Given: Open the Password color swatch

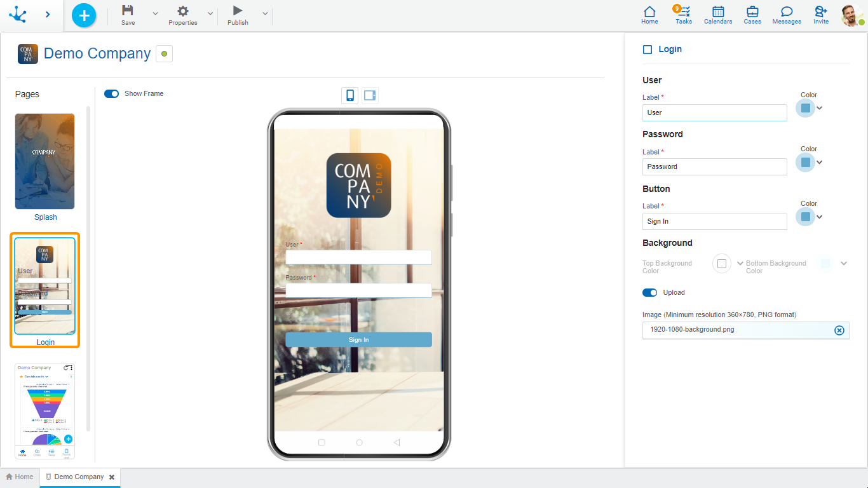Looking at the screenshot, I should [x=806, y=162].
